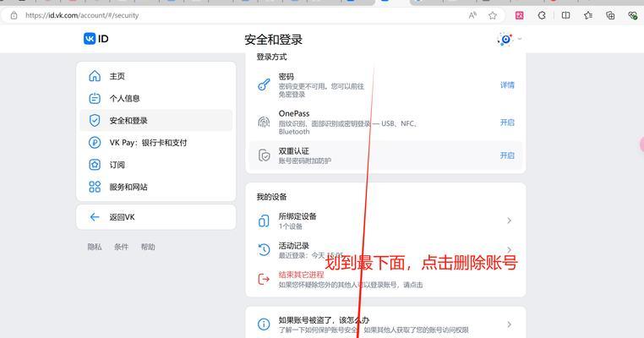Click the info icon beside 如果账号被盗了
The height and width of the screenshot is (338, 644).
[264, 324]
